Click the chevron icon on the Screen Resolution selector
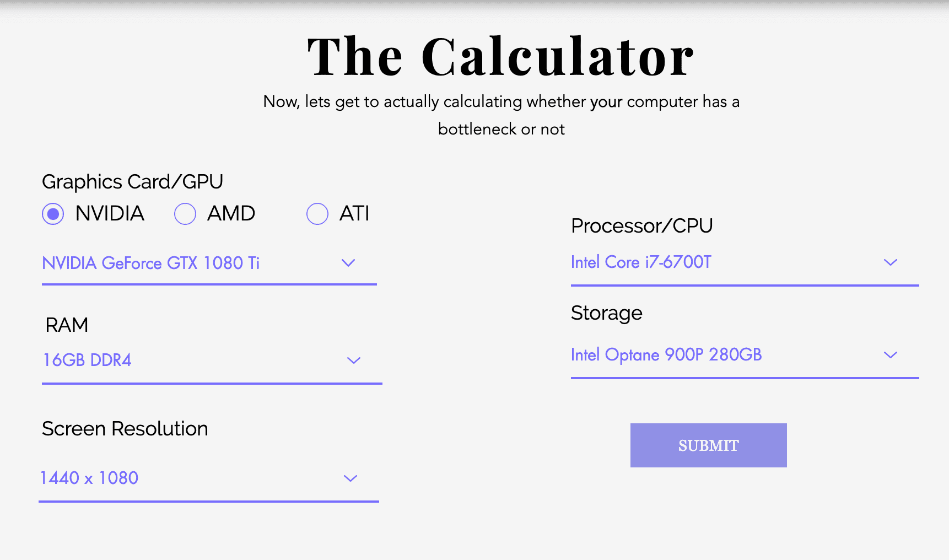This screenshot has height=560, width=949. 351,478
